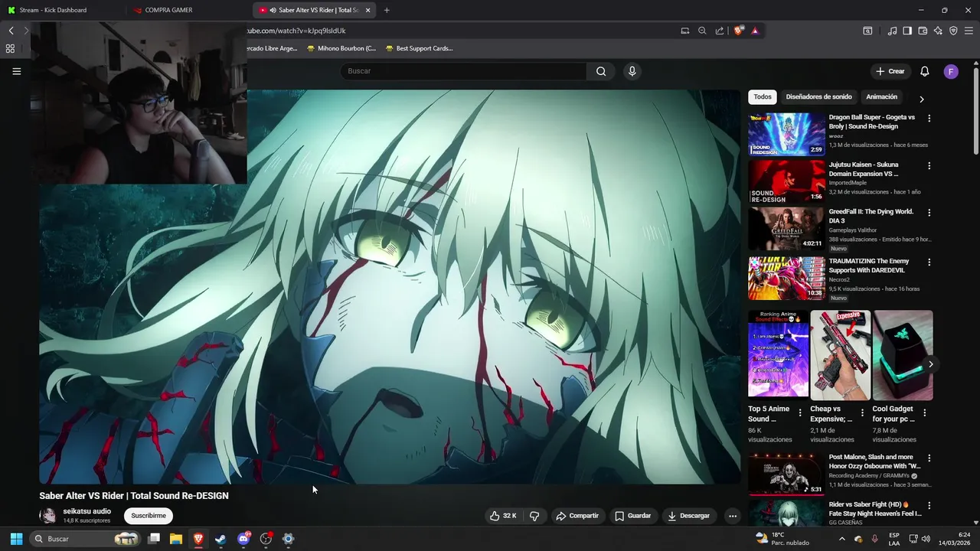Open options for Top 5 Anime Sound short
This screenshot has height=551, width=980.
[800, 412]
